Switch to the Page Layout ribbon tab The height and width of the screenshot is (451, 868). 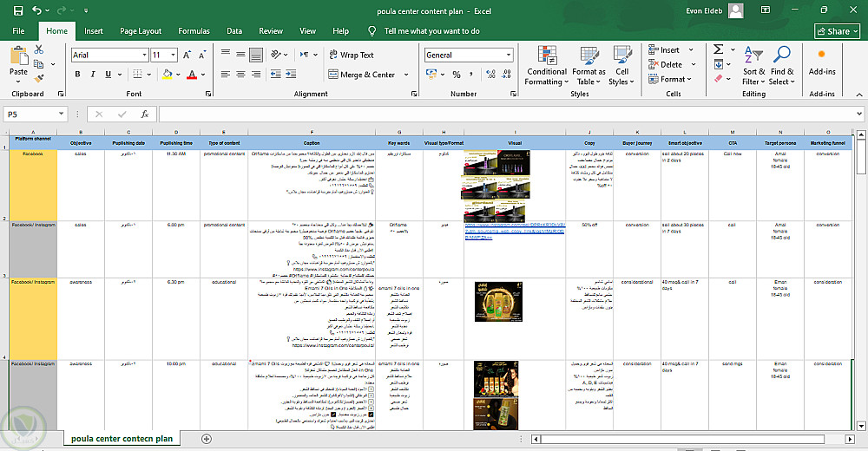point(141,31)
